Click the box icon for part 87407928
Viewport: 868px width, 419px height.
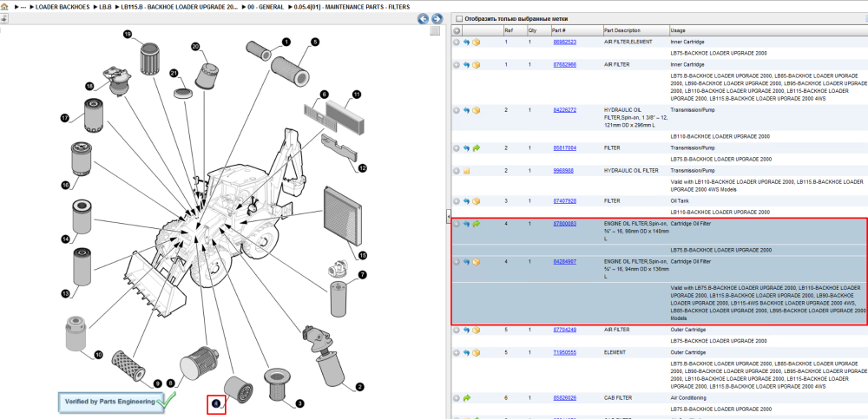tap(476, 201)
